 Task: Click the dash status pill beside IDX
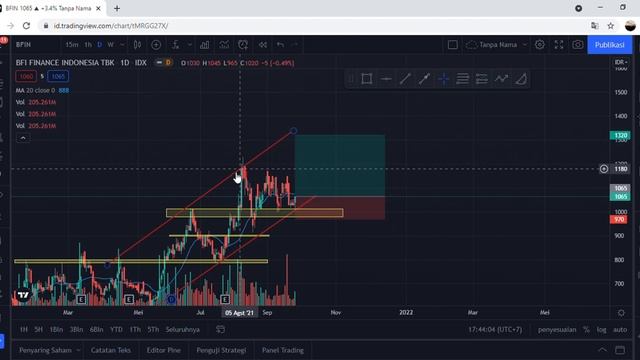click(x=159, y=63)
